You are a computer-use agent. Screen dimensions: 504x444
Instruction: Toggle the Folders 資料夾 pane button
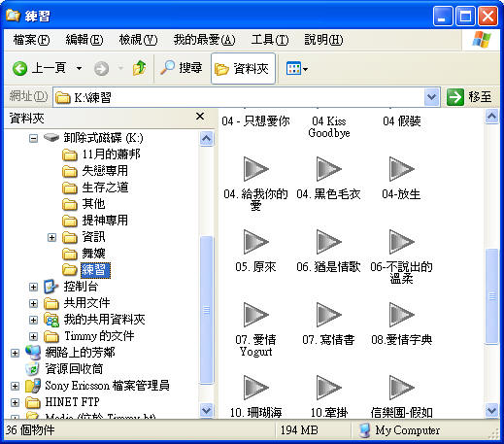click(243, 69)
